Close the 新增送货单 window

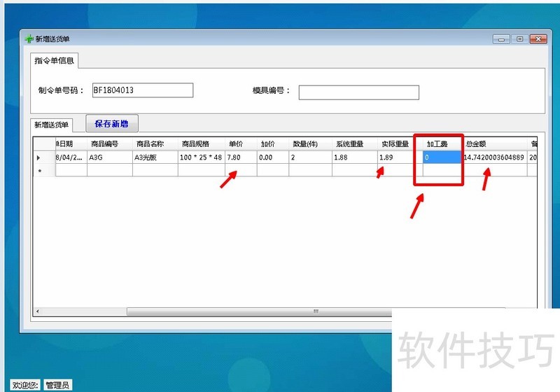[x=538, y=39]
